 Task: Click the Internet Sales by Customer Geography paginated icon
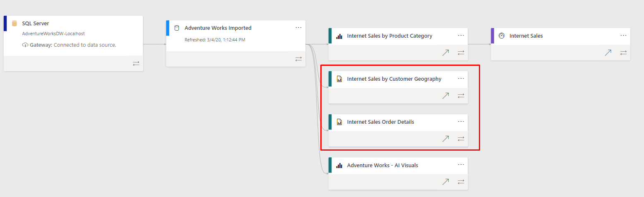point(339,79)
